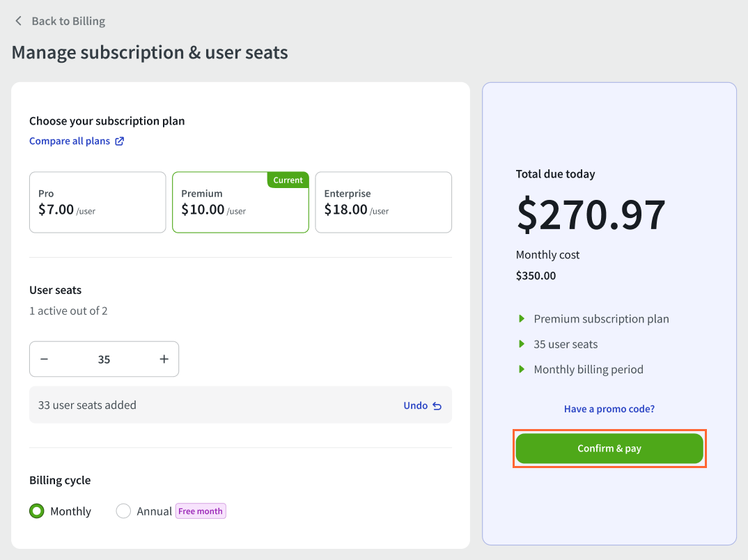
Task: Select the Enterprise plan at $18.00 per user
Action: pos(383,202)
